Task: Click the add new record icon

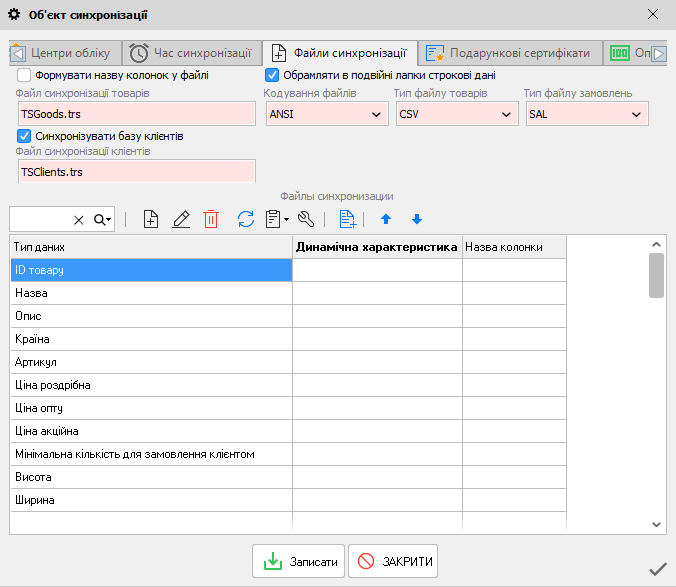Action: (151, 219)
